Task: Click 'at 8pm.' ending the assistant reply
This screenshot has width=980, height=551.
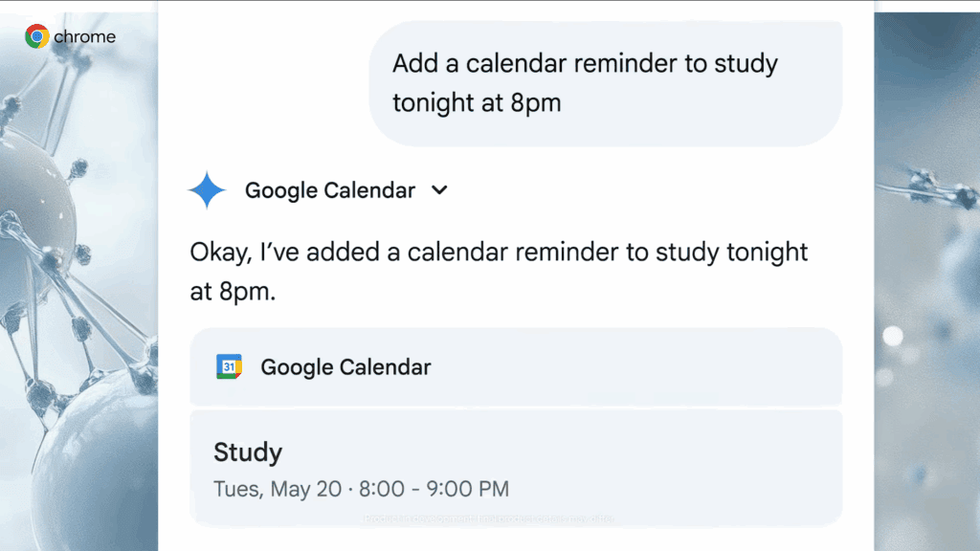Action: click(233, 293)
